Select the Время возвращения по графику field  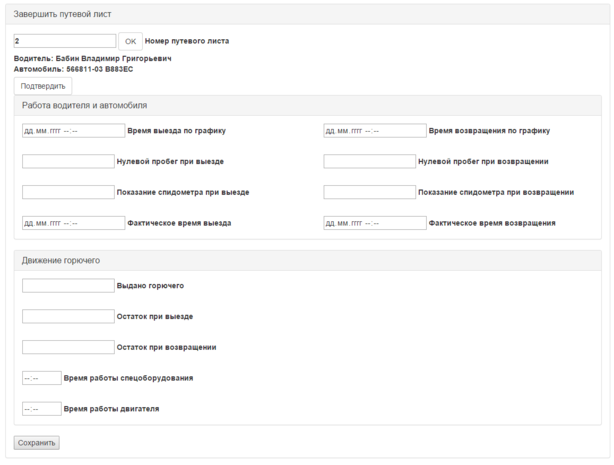click(x=375, y=130)
